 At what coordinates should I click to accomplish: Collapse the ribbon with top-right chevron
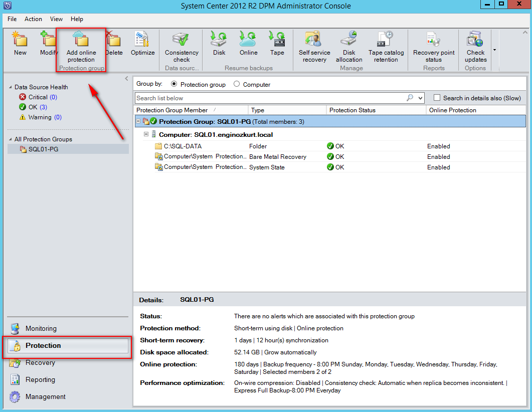(525, 33)
